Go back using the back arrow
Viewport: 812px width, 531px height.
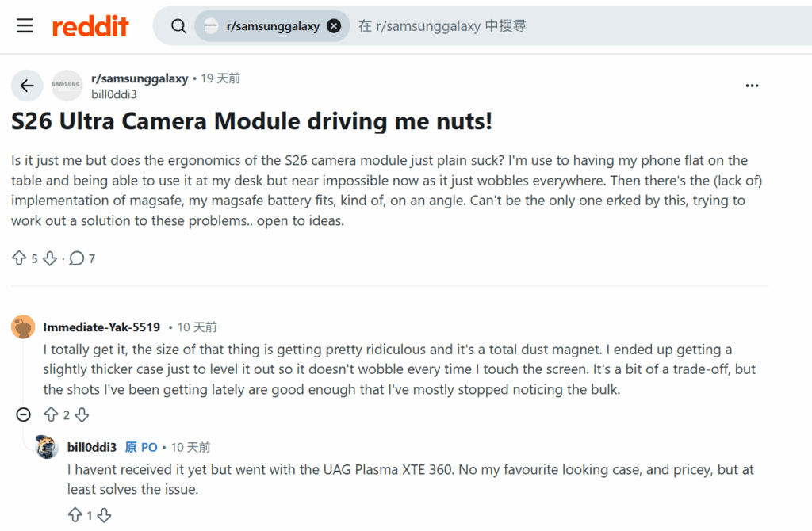(27, 86)
